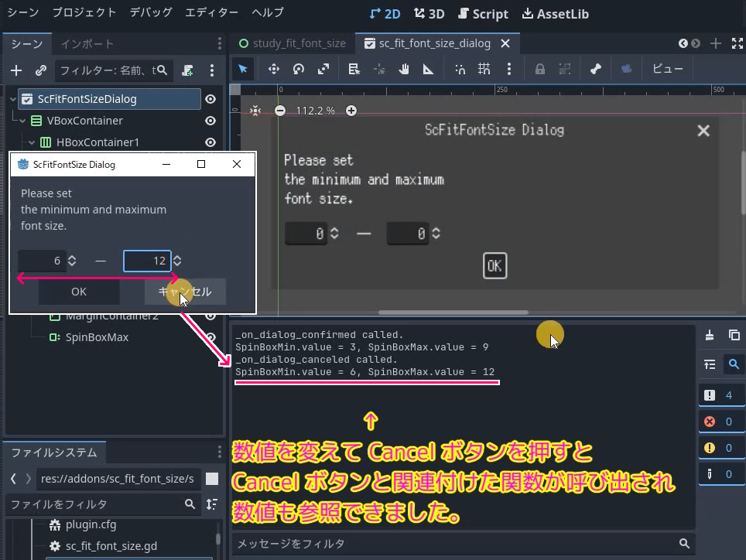Open the ヘルプ menu
746x560 pixels.
pos(268,12)
